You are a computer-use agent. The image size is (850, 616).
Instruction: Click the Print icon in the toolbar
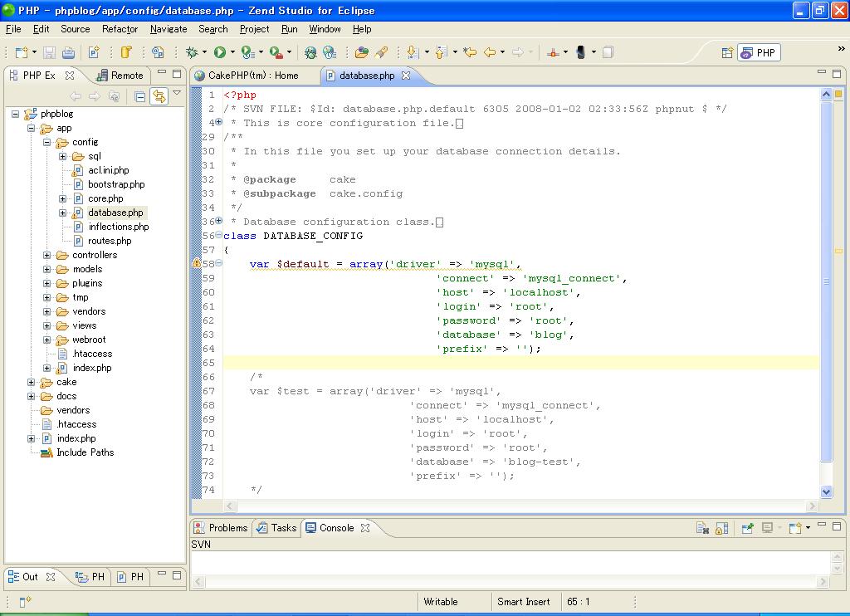68,52
